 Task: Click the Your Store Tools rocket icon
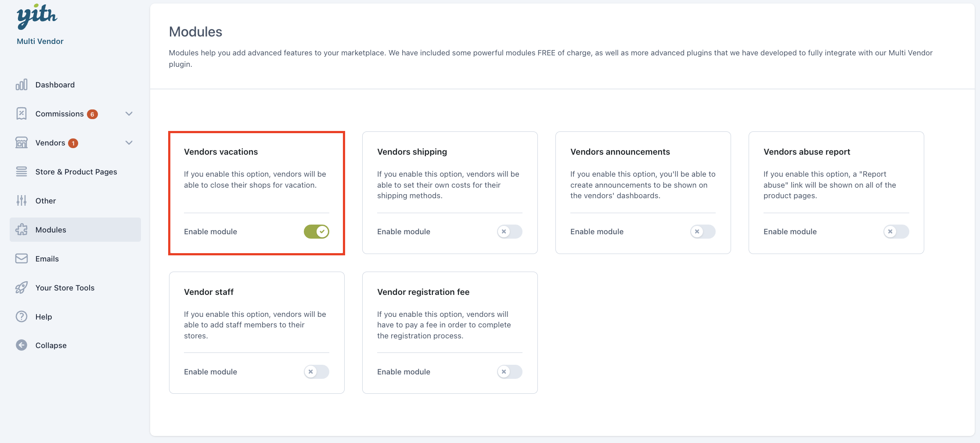pos(22,287)
